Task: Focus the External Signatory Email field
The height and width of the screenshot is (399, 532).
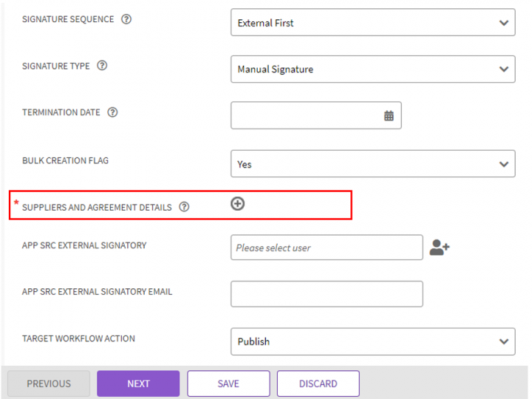Action: pos(327,294)
